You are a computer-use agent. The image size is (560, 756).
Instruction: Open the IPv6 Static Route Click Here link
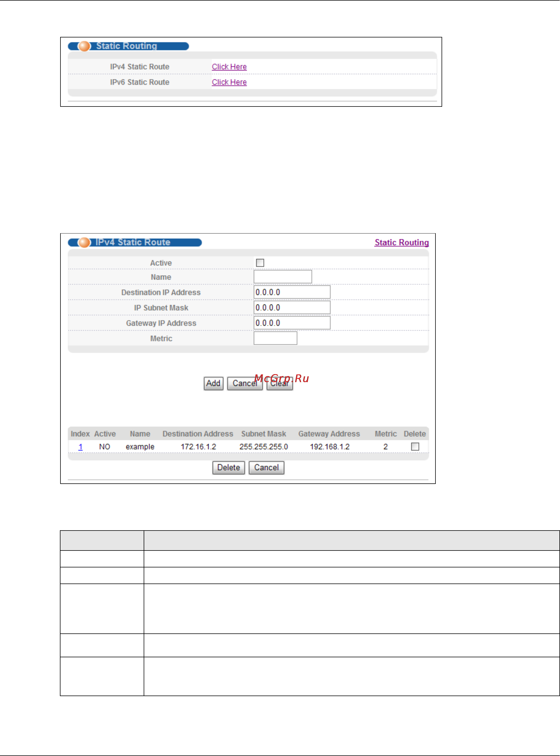[229, 82]
